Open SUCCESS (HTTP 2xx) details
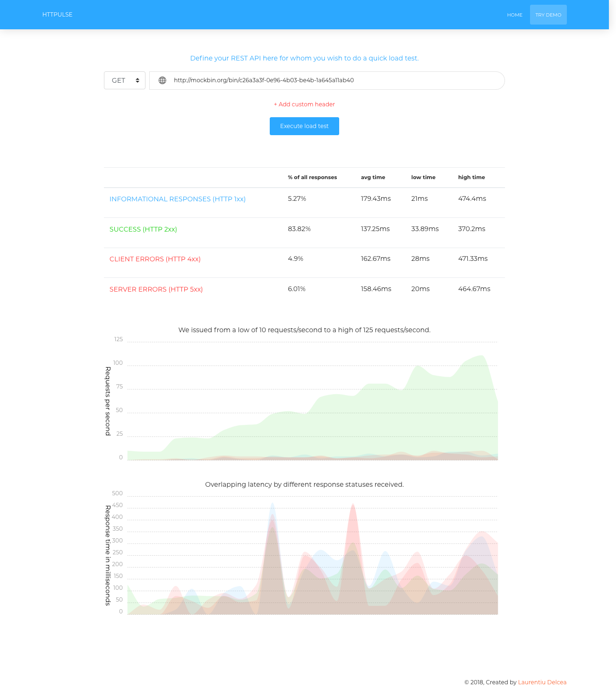Image resolution: width=616 pixels, height=698 pixels. pyautogui.click(x=143, y=229)
